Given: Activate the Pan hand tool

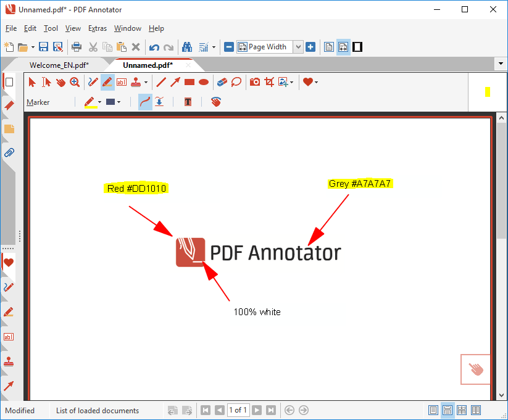Looking at the screenshot, I should [x=60, y=82].
